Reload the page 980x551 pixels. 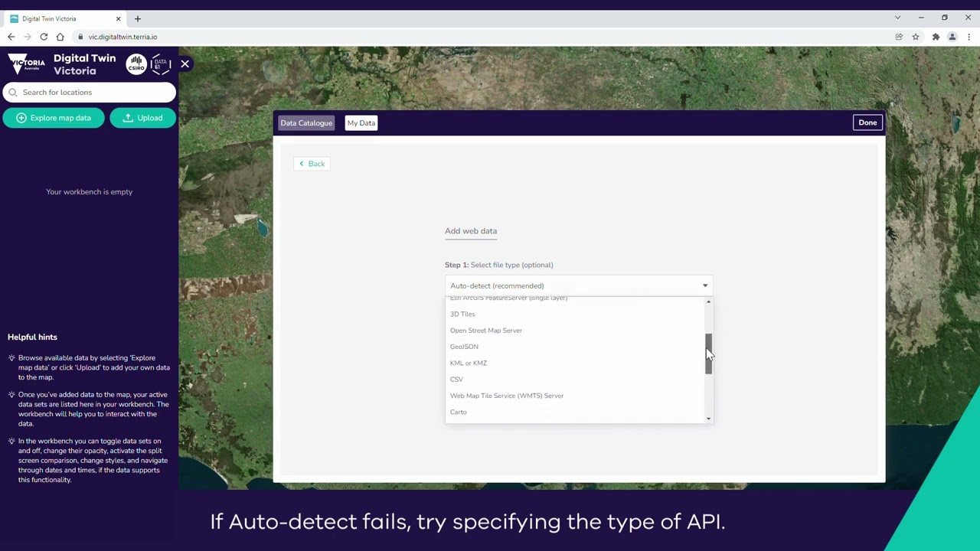click(44, 37)
